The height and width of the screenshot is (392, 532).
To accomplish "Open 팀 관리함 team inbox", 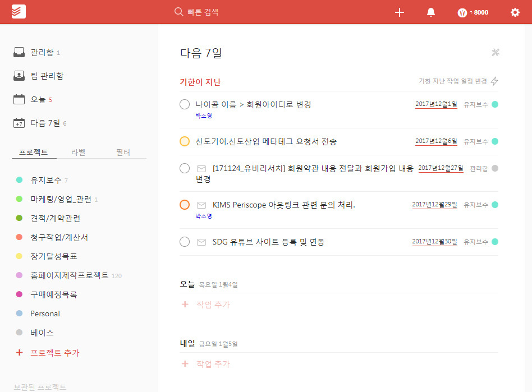I will [x=47, y=76].
